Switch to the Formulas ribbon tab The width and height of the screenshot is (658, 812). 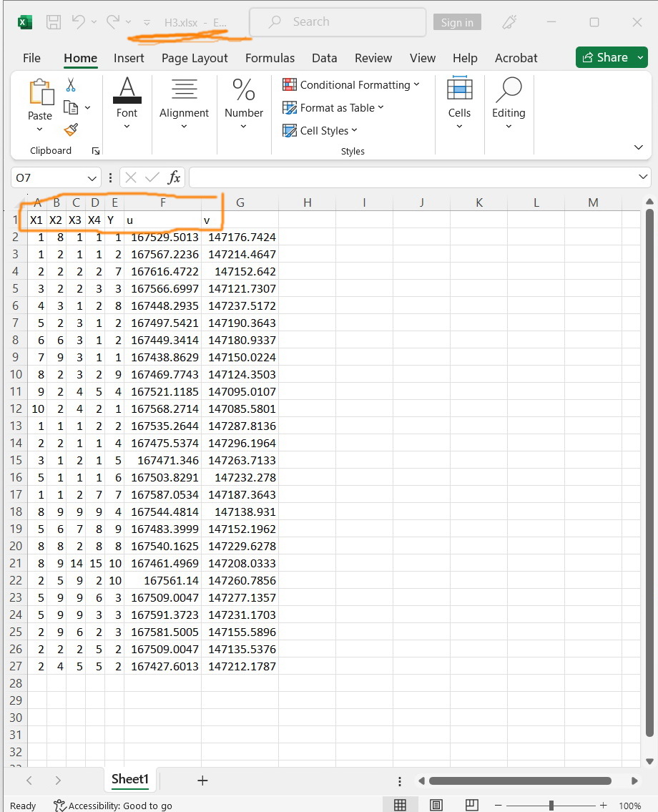coord(270,58)
